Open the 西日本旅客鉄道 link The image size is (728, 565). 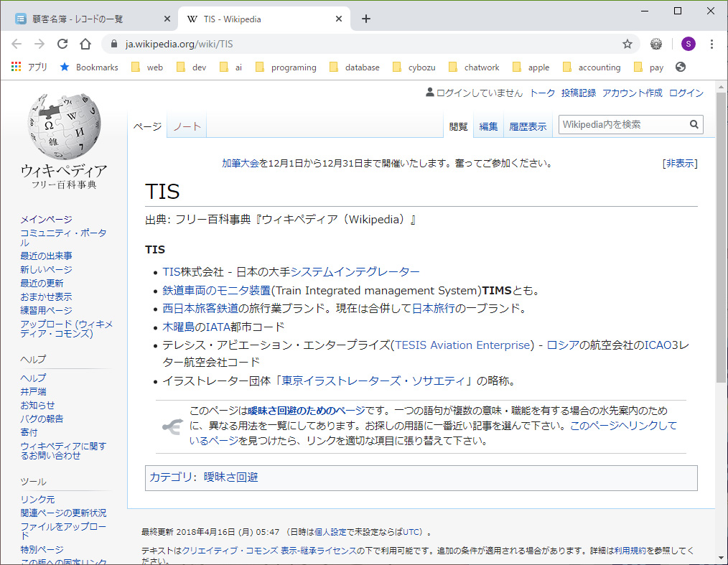click(x=200, y=309)
